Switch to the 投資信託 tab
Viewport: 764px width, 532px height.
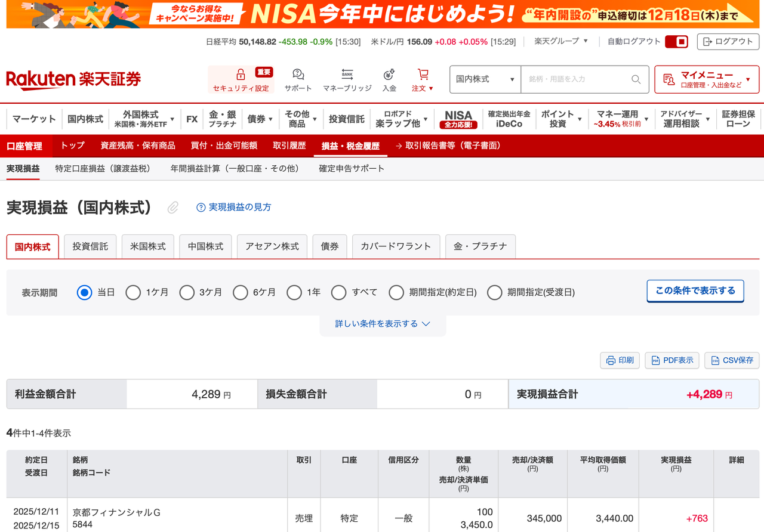tap(90, 246)
